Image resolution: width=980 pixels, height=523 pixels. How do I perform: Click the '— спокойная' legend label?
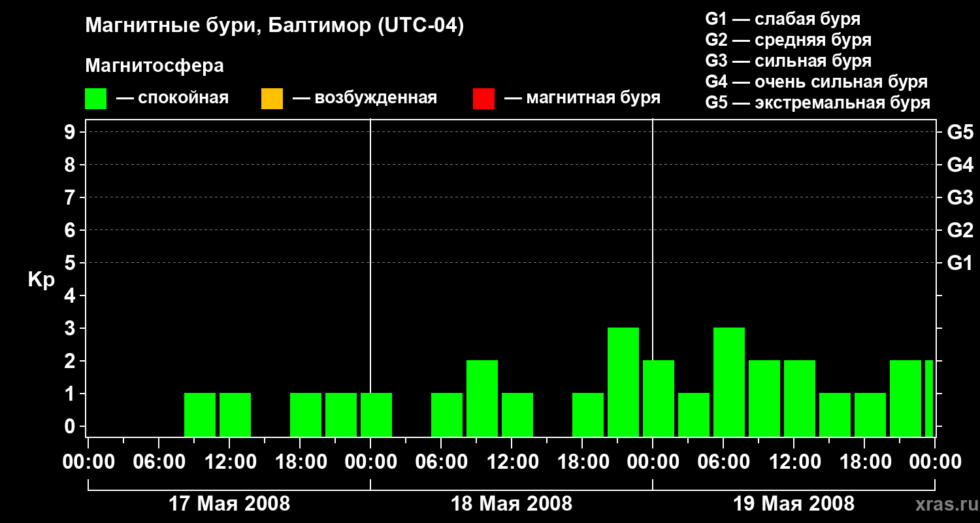(x=172, y=98)
